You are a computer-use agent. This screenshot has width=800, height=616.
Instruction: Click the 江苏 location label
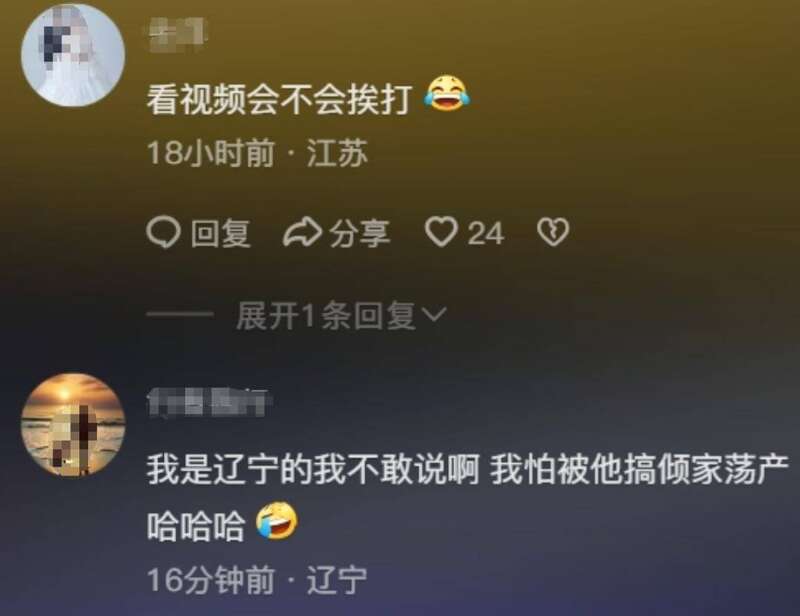click(337, 153)
